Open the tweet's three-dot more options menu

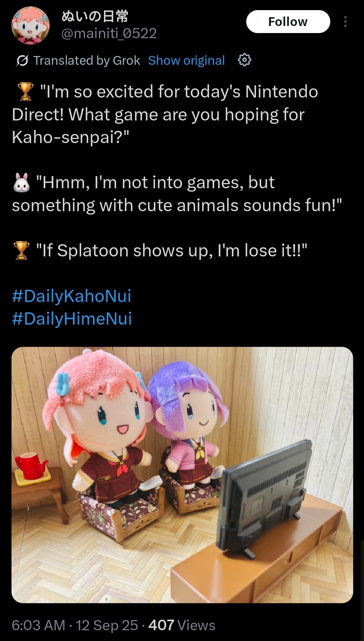(345, 22)
